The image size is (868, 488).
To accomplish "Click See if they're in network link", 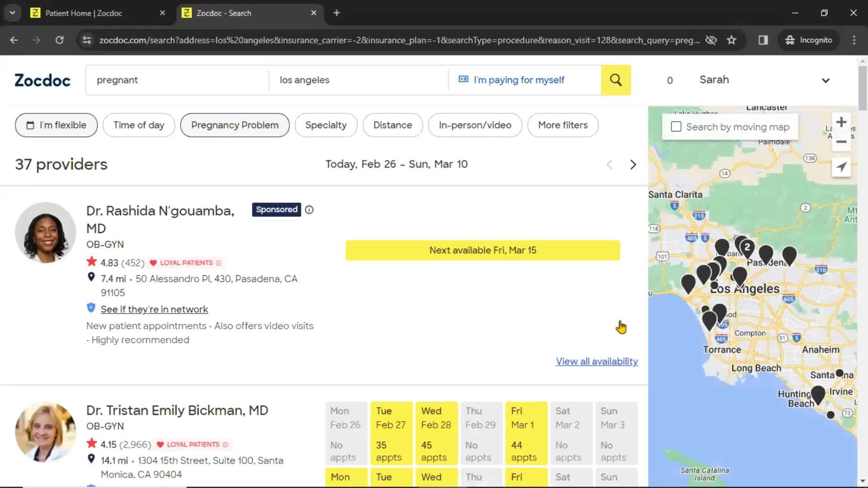I will tap(154, 310).
